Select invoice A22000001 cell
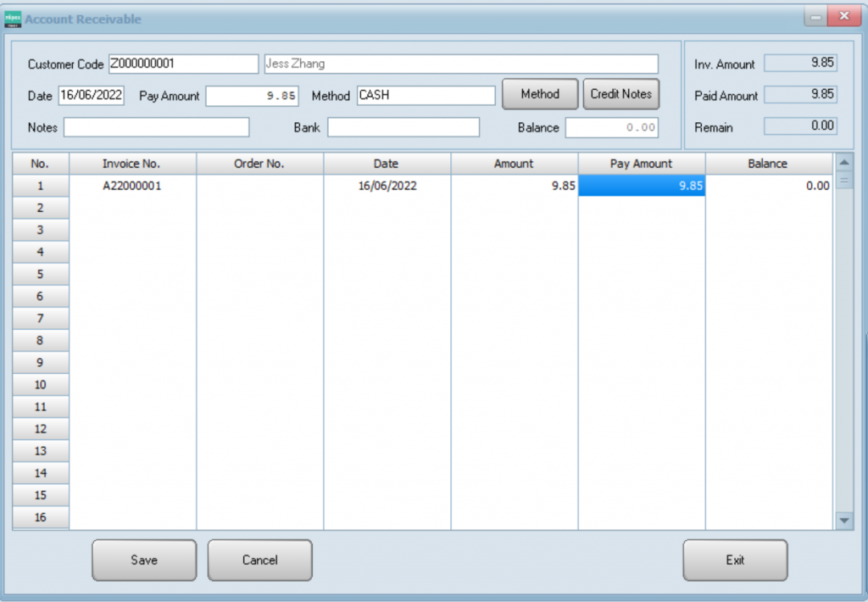 pyautogui.click(x=132, y=187)
